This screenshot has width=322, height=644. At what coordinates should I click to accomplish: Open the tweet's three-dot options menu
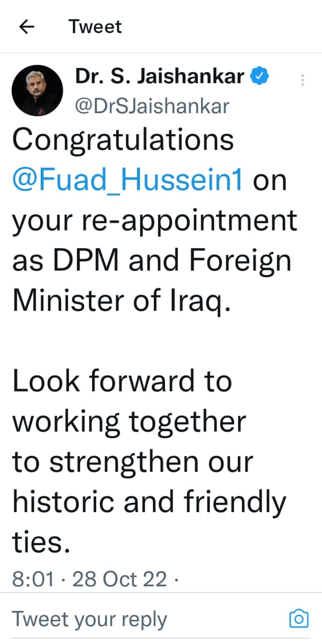302,80
